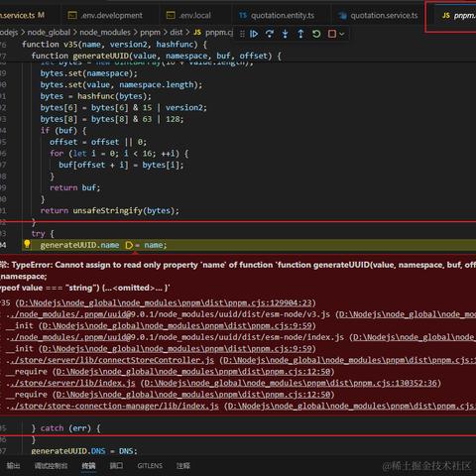This screenshot has height=476, width=476.
Task: Open the dist breadcrumb segment
Action: click(x=177, y=33)
